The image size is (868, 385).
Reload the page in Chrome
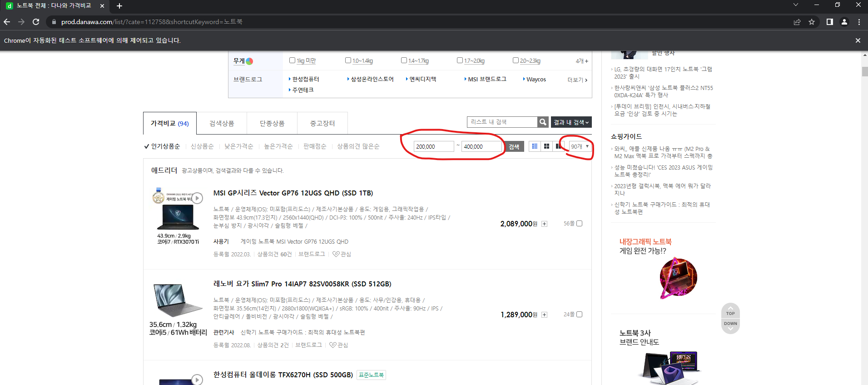[36, 22]
